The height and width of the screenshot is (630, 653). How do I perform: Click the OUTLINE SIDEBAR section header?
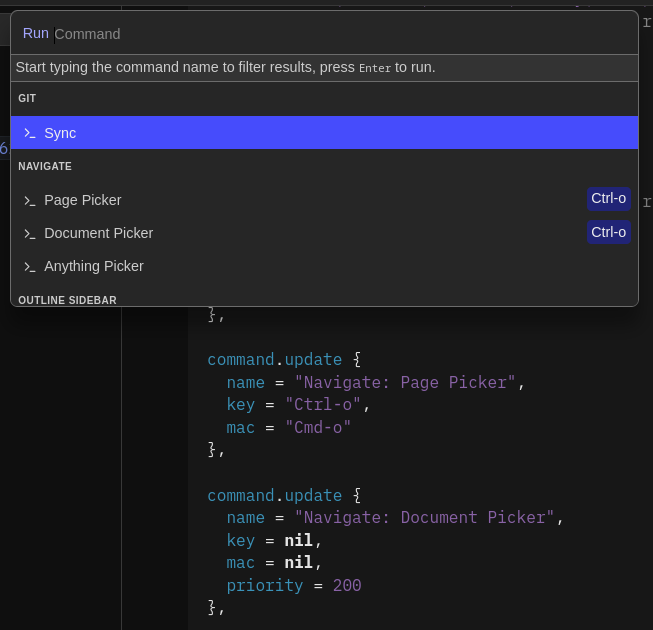[x=67, y=300]
